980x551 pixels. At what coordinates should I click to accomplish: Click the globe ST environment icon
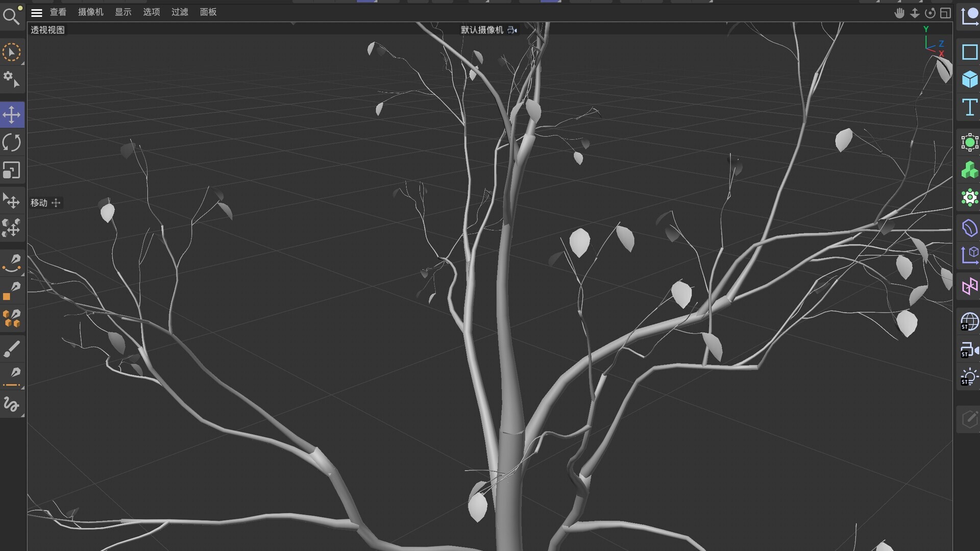(969, 322)
